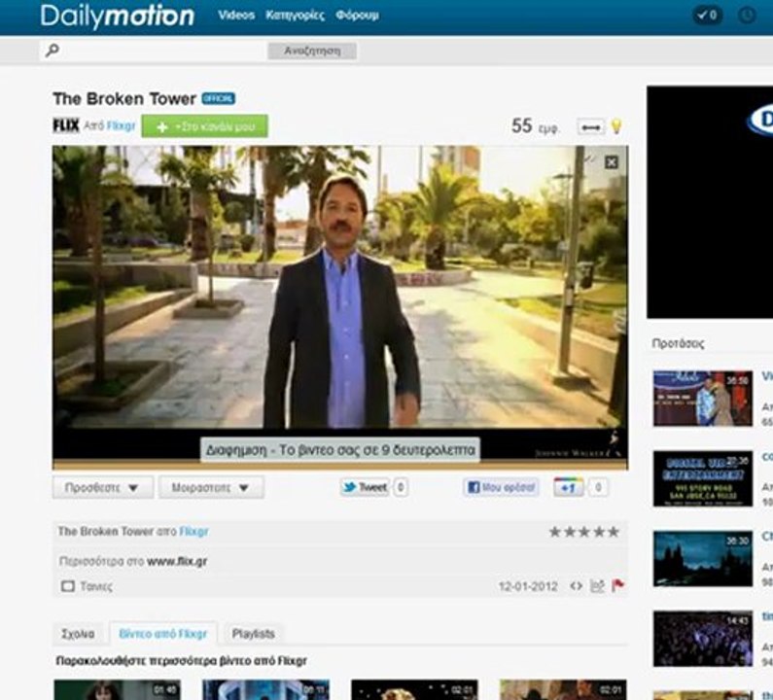This screenshot has height=700, width=773.
Task: Click the Google +1 button
Action: (x=569, y=487)
